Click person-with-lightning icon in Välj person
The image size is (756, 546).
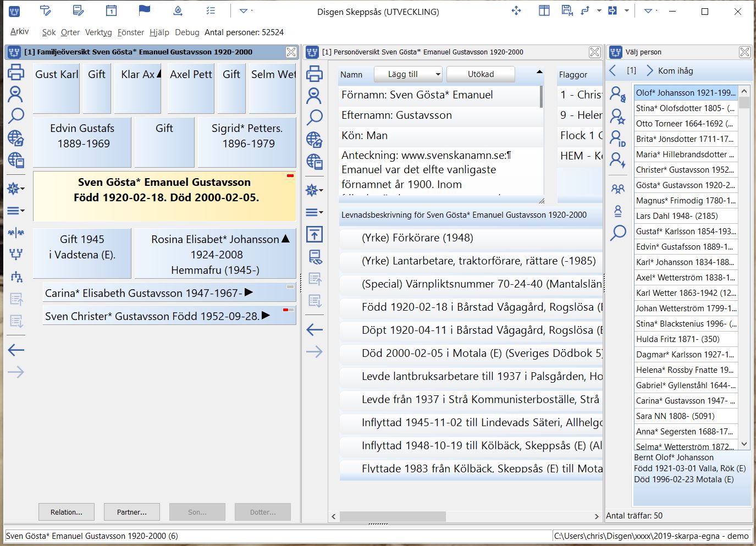[618, 161]
